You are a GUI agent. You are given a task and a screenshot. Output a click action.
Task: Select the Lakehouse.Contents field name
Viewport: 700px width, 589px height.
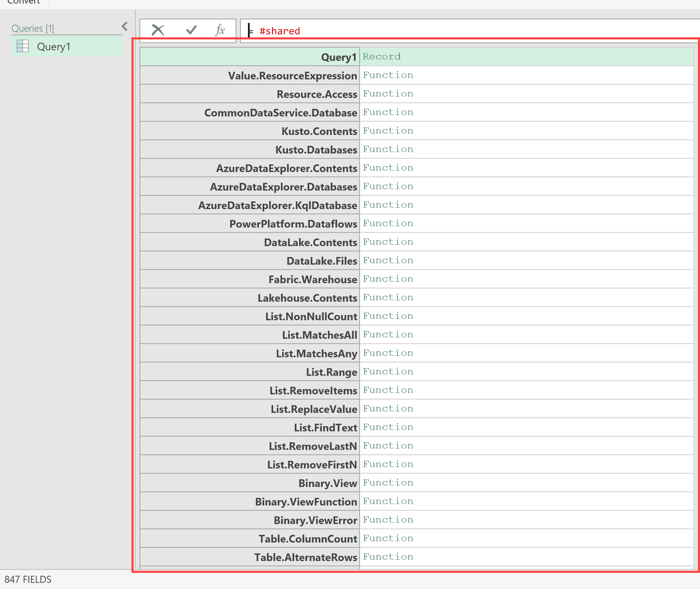[249, 298]
